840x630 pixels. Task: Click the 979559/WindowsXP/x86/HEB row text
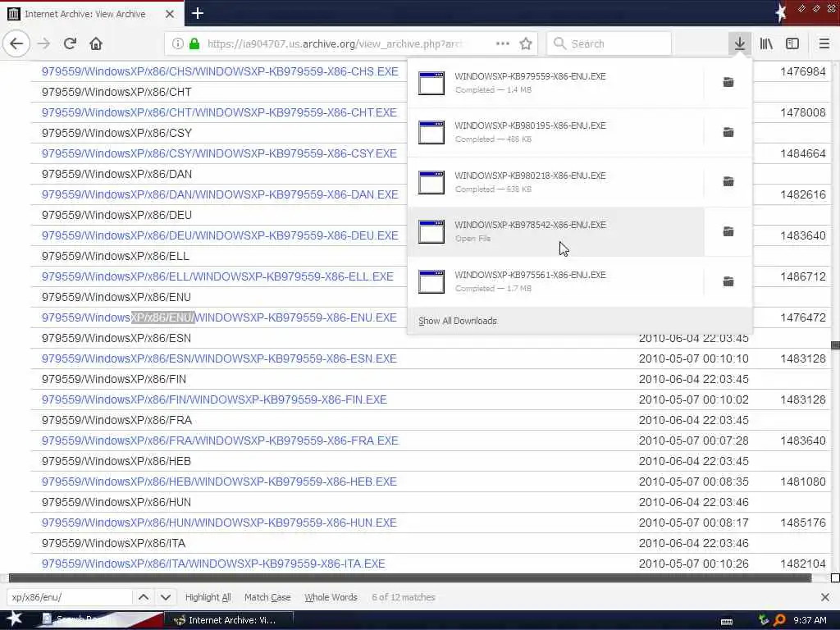tap(116, 461)
